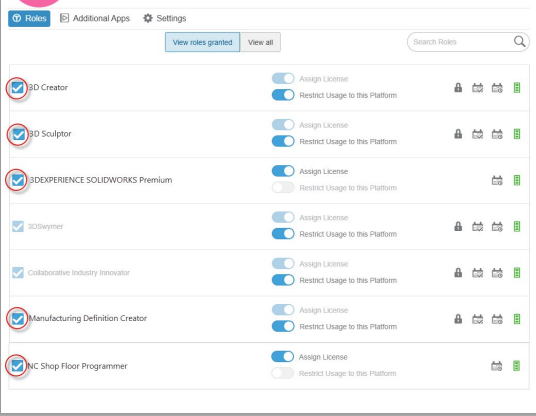Click green license icon in 3D Sculptor row
536x416 pixels.
click(x=517, y=134)
